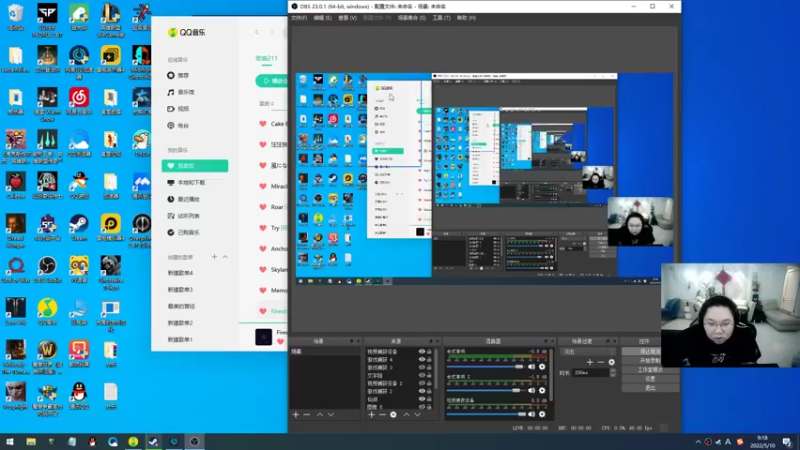Image resolution: width=800 pixels, height=450 pixels.
Task: Select 我喜欢 in QQ音乐 sidebar
Action: click(x=195, y=166)
